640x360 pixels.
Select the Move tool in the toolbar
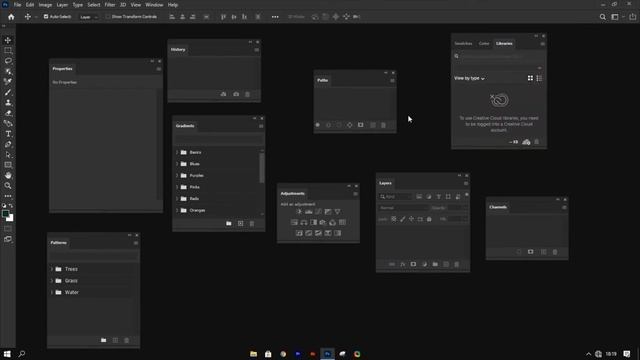[x=8, y=40]
